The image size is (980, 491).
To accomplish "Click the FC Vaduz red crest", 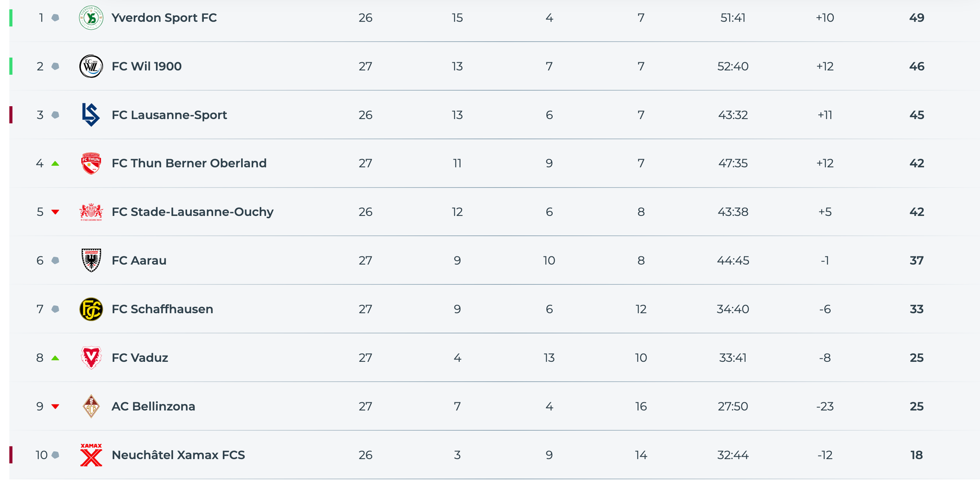I will 91,358.
